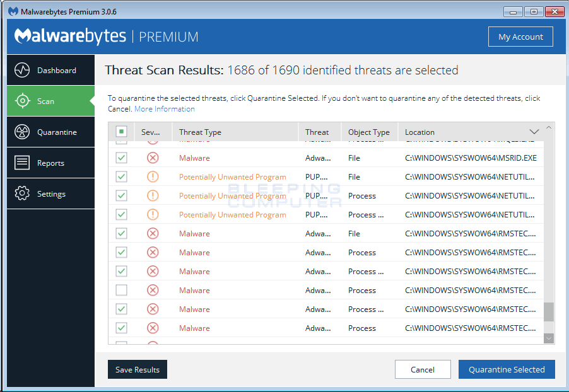Click the red X severity icon for MSRID.EXE
569x392 pixels.
tap(153, 158)
